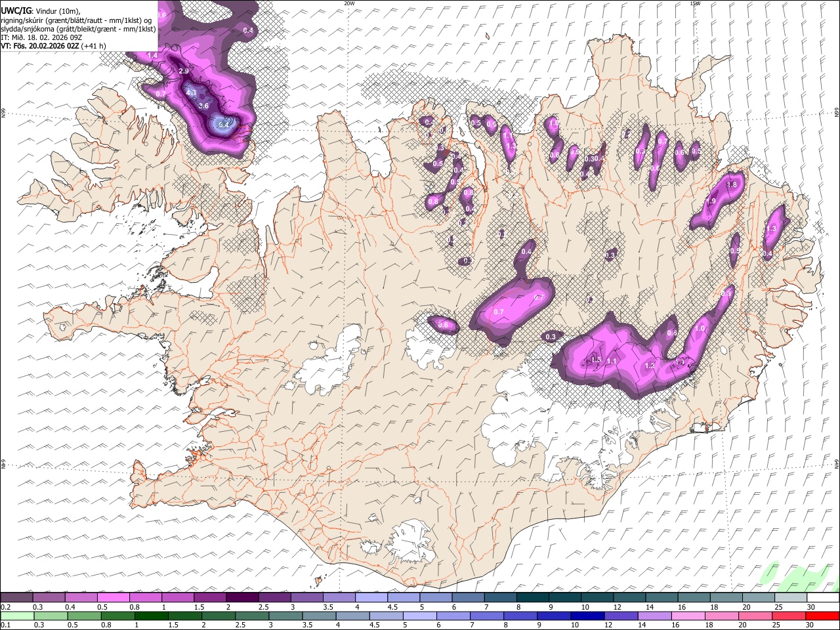Pick the 1 swatch on lower green scale
Image resolution: width=840 pixels, height=630 pixels.
[x=151, y=616]
